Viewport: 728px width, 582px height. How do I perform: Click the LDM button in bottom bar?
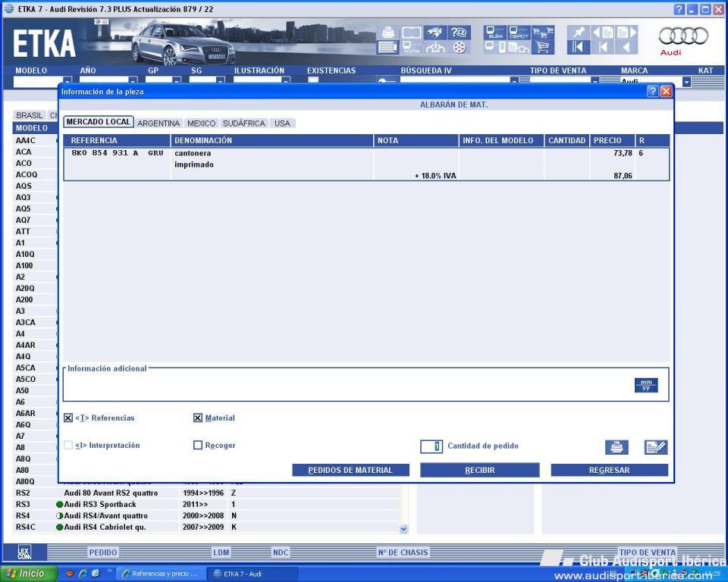[221, 552]
